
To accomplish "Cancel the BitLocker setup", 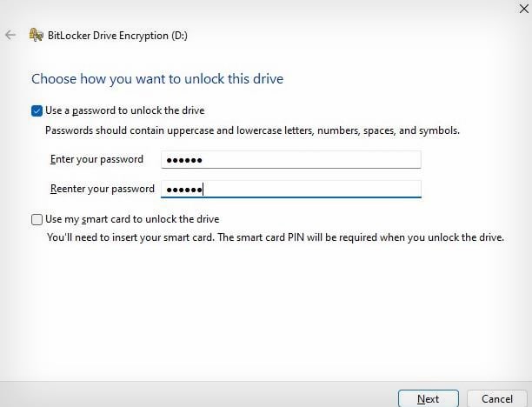I will point(496,398).
